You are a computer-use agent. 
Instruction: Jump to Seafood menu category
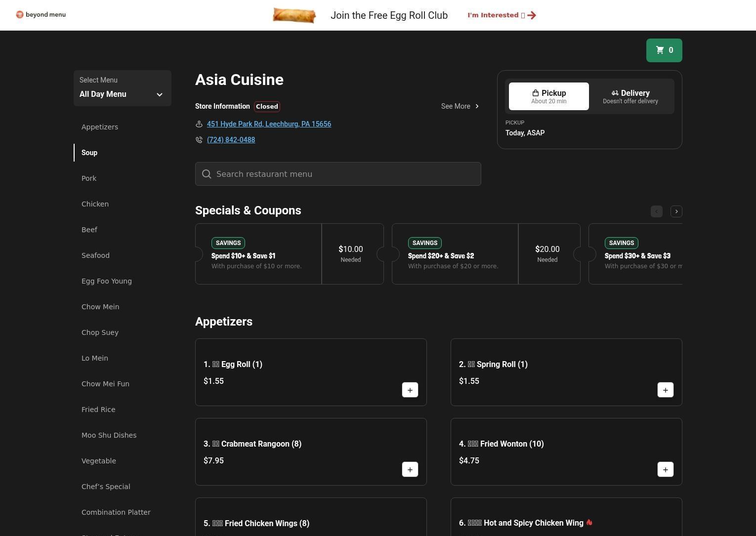click(95, 255)
